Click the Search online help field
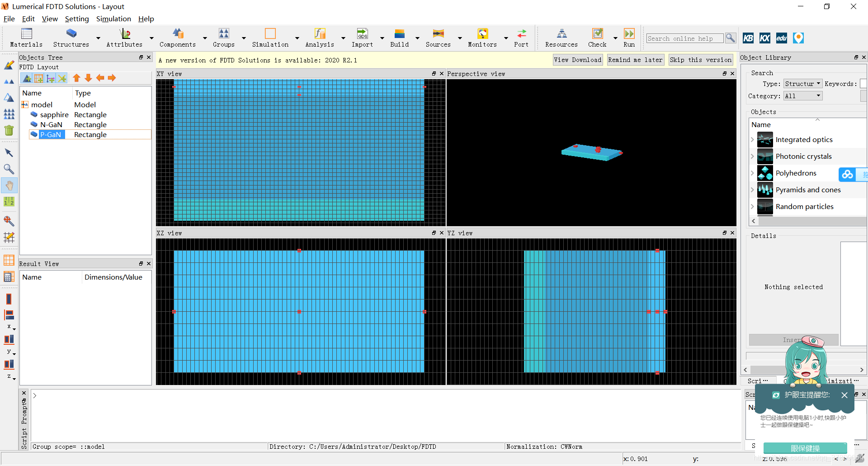Viewport: 868px width, 466px height. 685,38
